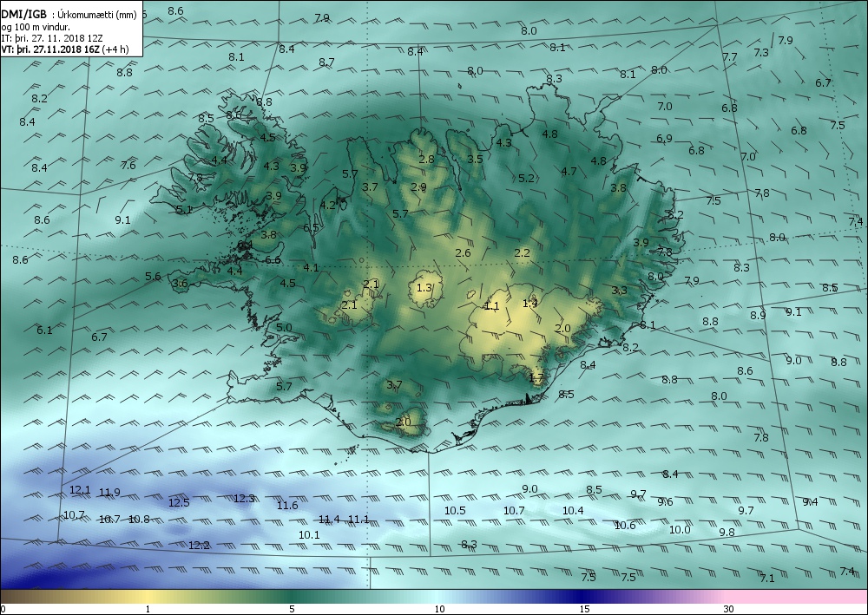Click the value 10.8 on the map
Image resolution: width=868 pixels, height=615 pixels.
pyautogui.click(x=139, y=520)
